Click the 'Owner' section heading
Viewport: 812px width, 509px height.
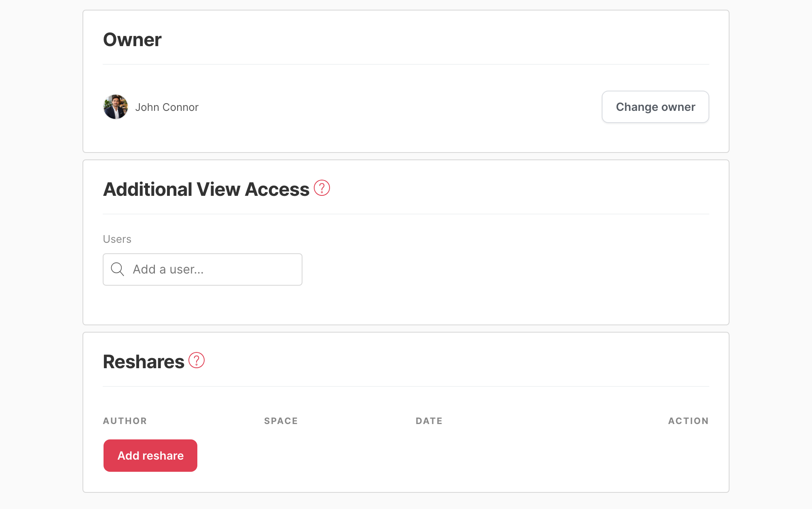click(x=132, y=40)
